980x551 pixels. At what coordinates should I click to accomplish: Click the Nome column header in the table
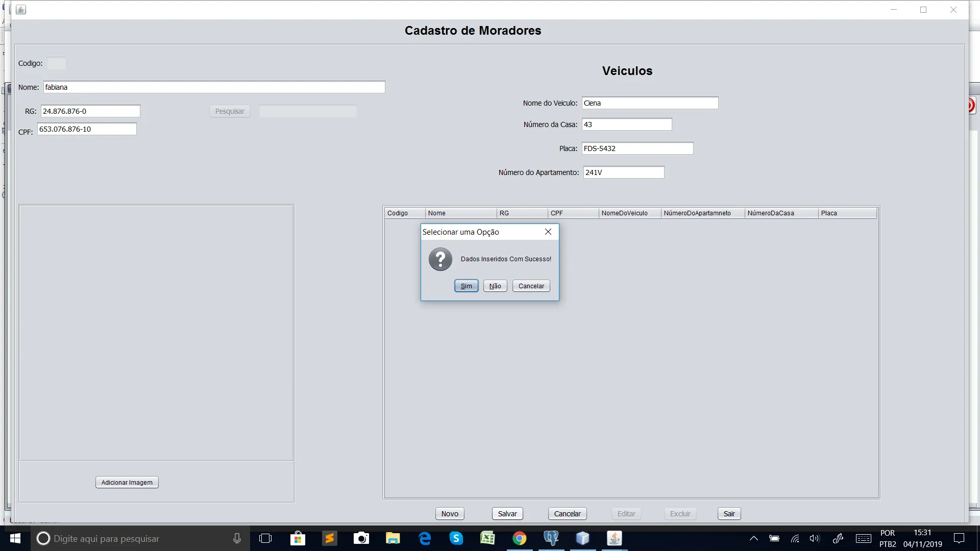coord(460,213)
